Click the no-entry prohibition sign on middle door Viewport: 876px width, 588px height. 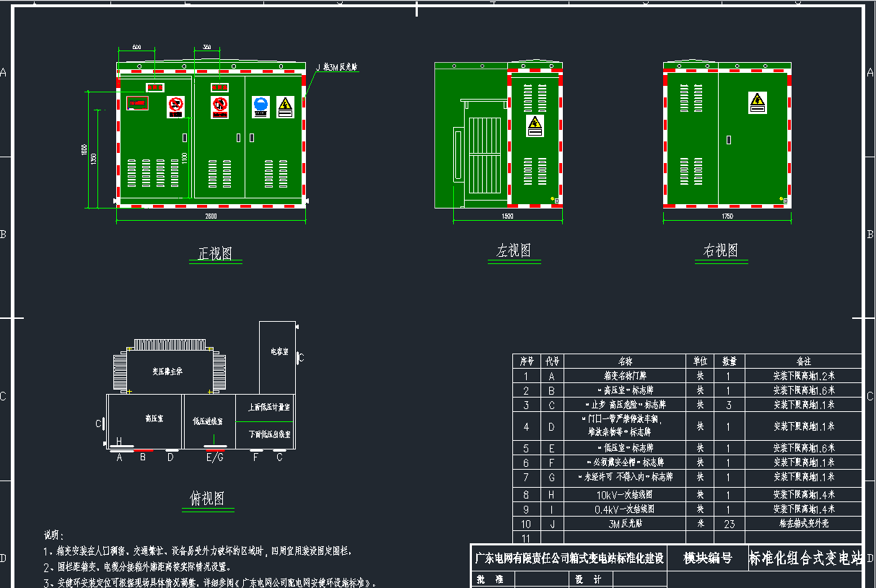219,107
